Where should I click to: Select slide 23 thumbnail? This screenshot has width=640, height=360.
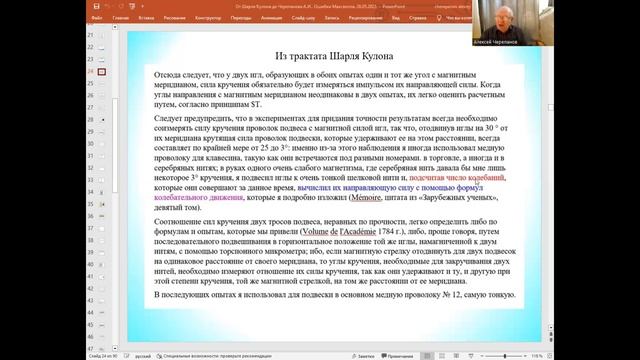click(101, 60)
